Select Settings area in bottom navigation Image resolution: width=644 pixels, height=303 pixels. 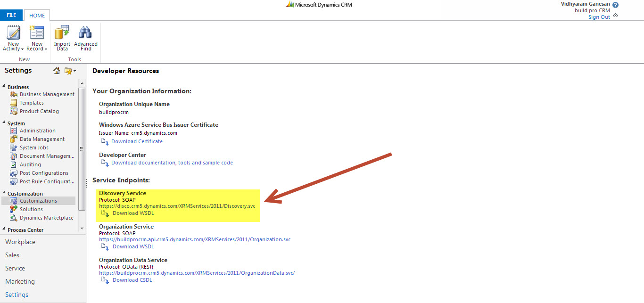click(x=17, y=295)
